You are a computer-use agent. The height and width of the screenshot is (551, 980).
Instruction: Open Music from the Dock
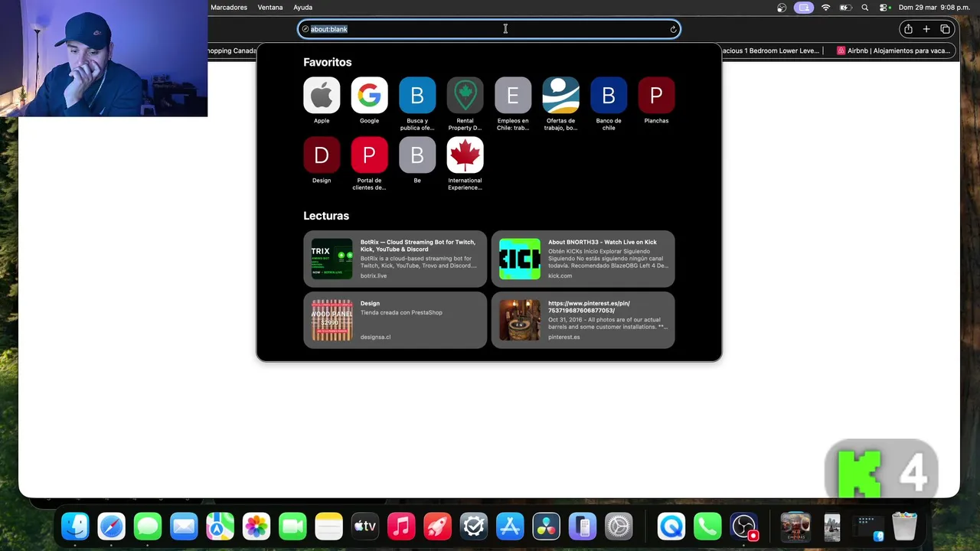click(x=401, y=527)
